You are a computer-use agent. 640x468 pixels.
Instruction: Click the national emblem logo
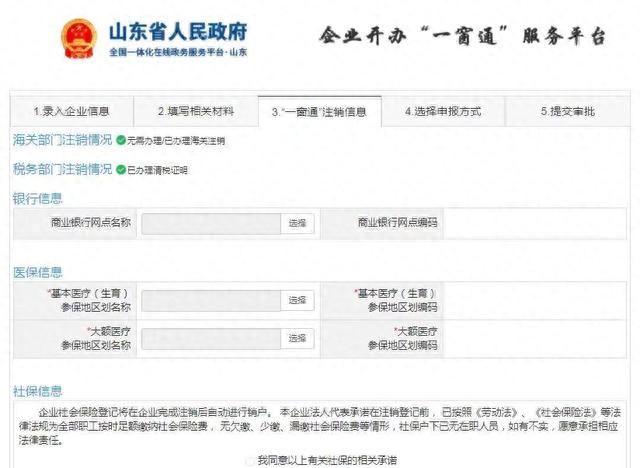[x=79, y=38]
